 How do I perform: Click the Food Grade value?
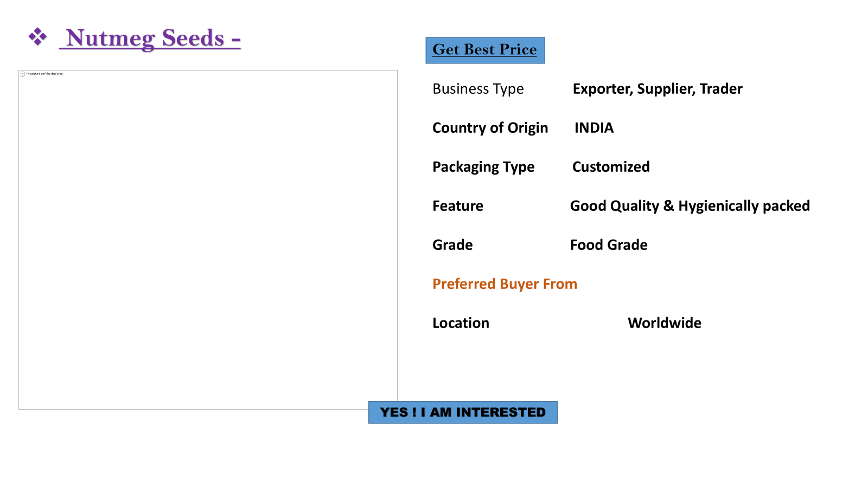(609, 245)
